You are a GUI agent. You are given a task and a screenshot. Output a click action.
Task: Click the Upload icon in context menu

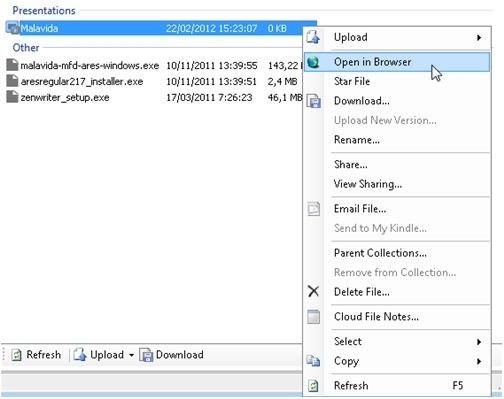pyautogui.click(x=313, y=37)
